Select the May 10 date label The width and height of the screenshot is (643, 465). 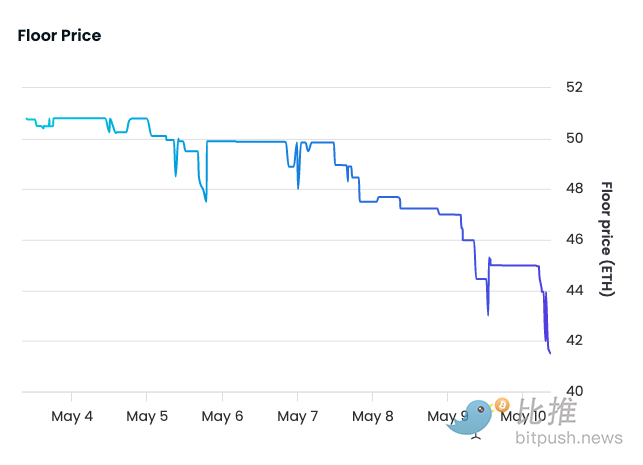(x=524, y=416)
